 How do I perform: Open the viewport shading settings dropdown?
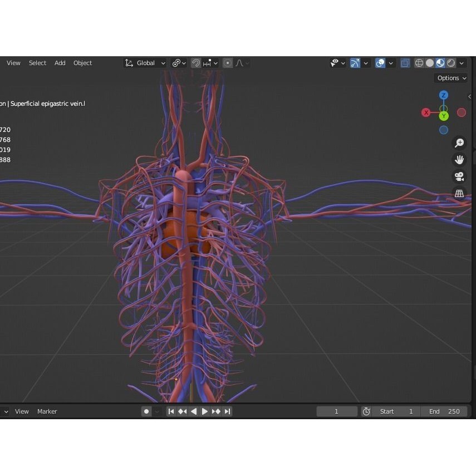(x=461, y=63)
